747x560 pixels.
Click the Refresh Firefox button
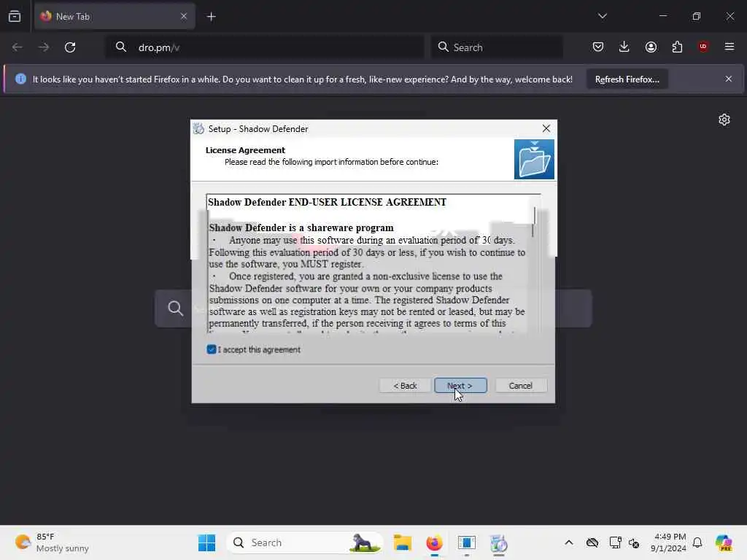click(627, 79)
